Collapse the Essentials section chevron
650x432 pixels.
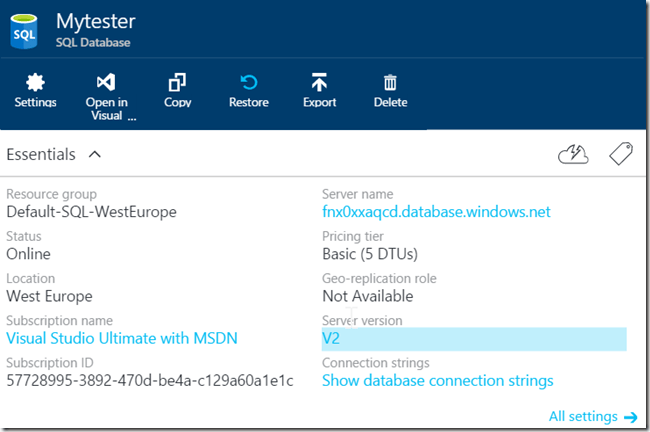coord(95,155)
